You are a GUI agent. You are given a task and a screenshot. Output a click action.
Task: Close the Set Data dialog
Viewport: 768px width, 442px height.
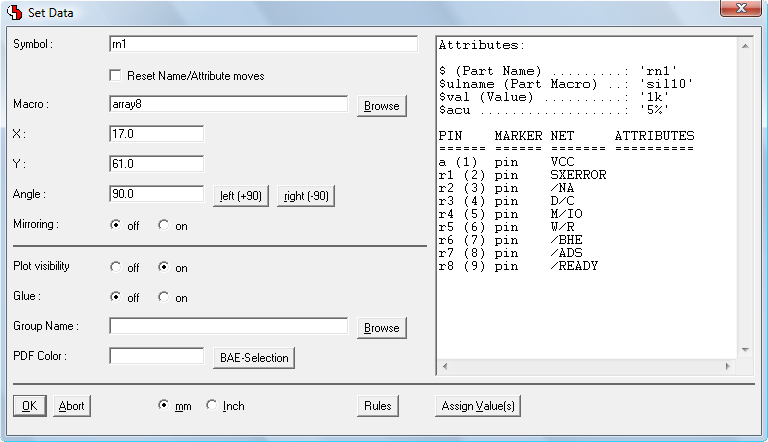739,9
